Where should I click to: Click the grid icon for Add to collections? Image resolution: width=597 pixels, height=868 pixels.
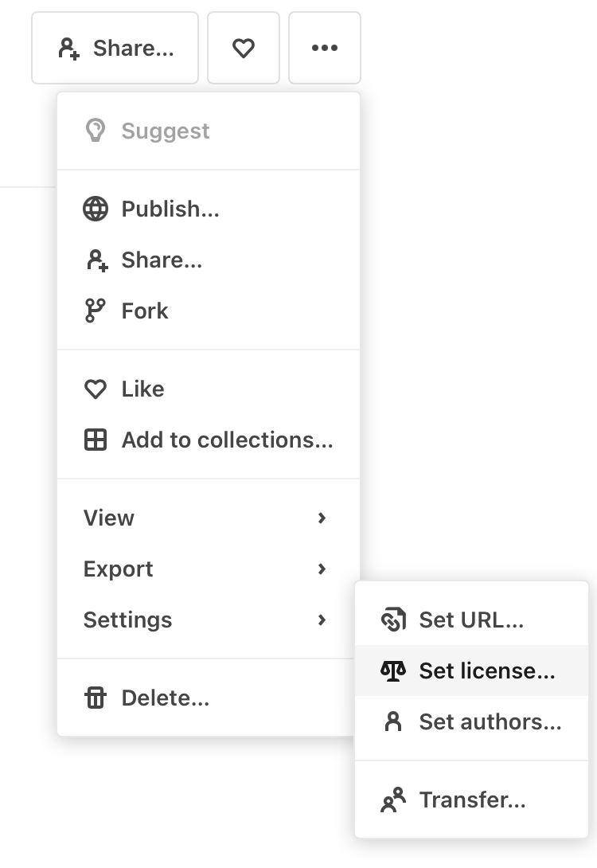point(95,440)
